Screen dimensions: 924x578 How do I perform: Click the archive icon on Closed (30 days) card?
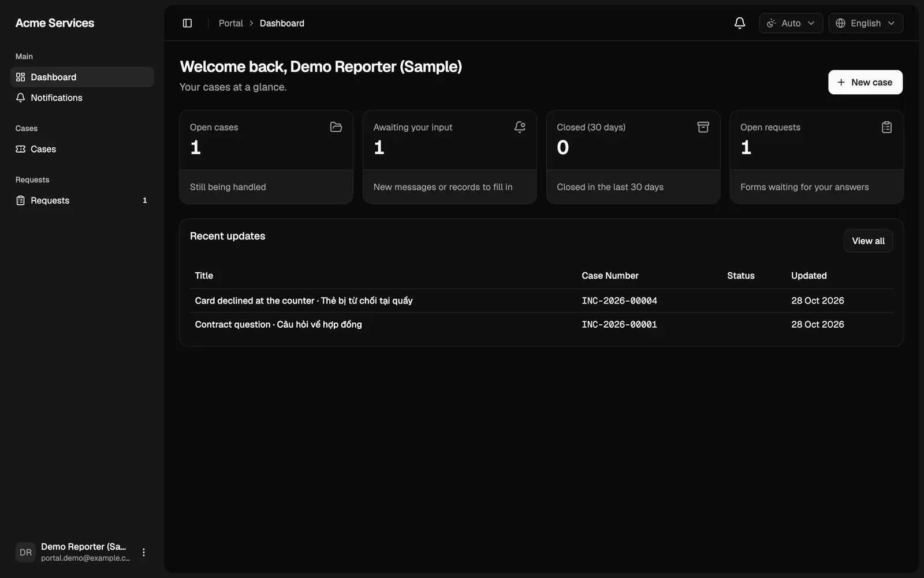703,127
